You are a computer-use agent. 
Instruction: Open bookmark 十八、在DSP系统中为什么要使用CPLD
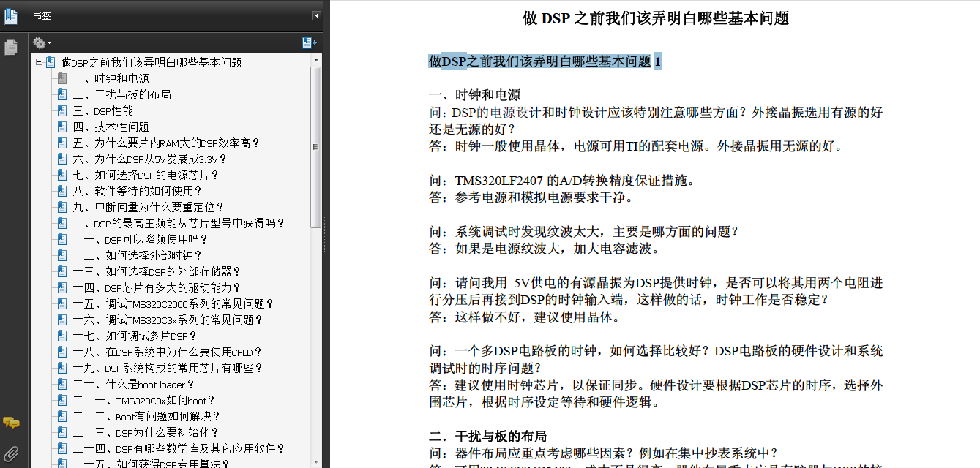(167, 352)
